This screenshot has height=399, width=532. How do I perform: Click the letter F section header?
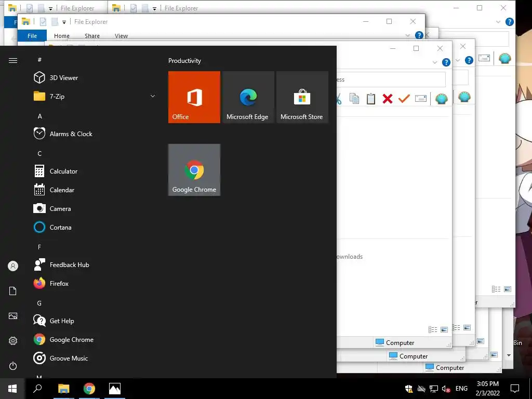pos(39,247)
